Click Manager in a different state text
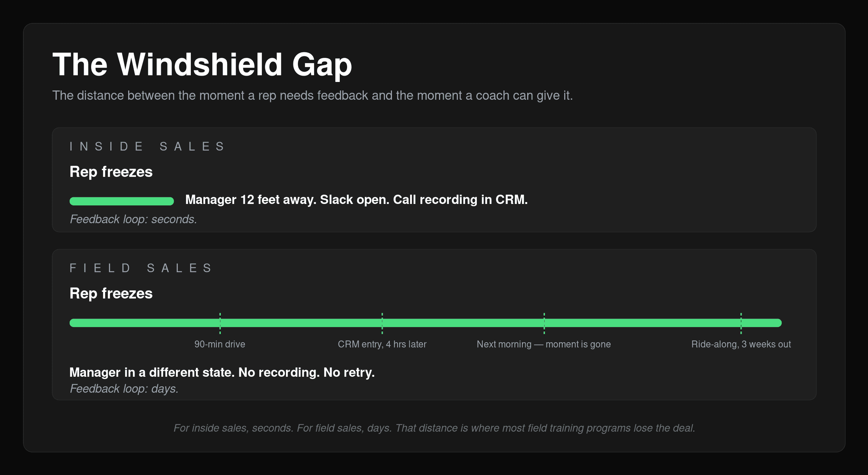Screen dimensions: 868x475 pos(222,372)
